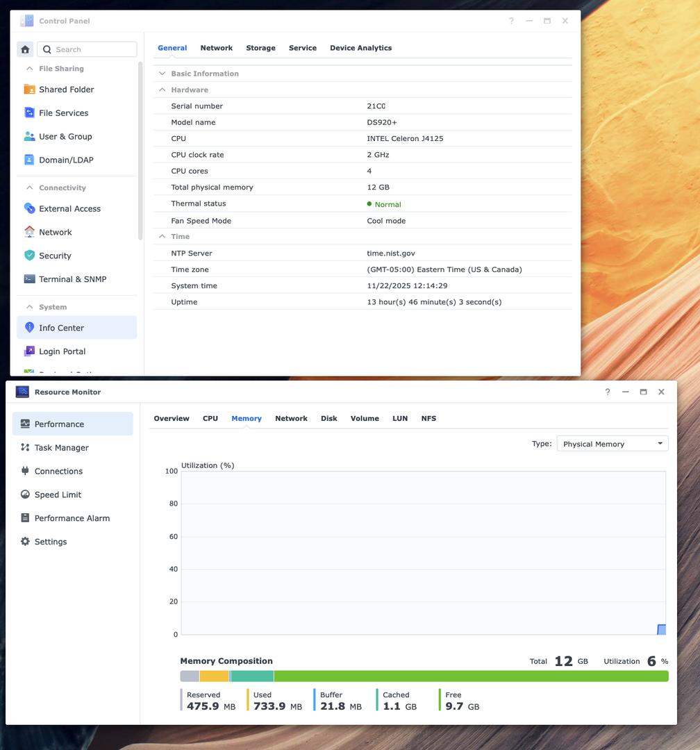Open Performance Alarm page

pyautogui.click(x=73, y=518)
